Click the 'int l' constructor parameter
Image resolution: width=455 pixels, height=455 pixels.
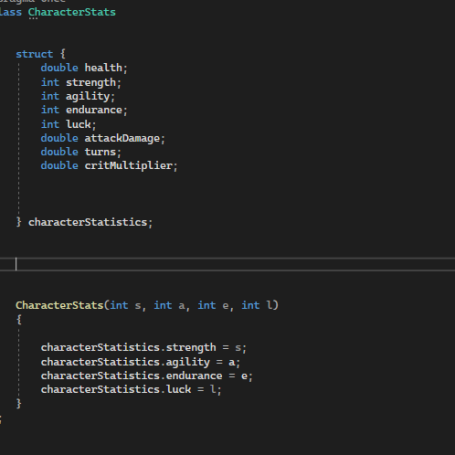tap(257, 305)
